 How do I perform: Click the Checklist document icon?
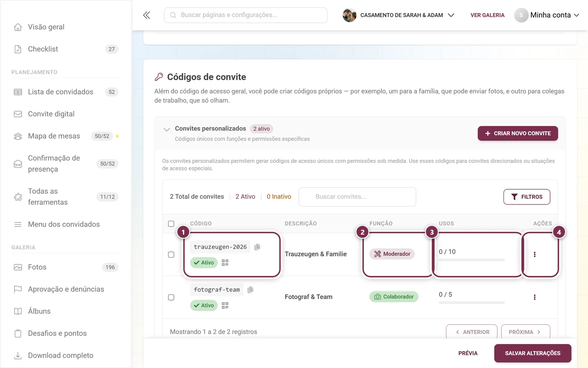(x=18, y=49)
